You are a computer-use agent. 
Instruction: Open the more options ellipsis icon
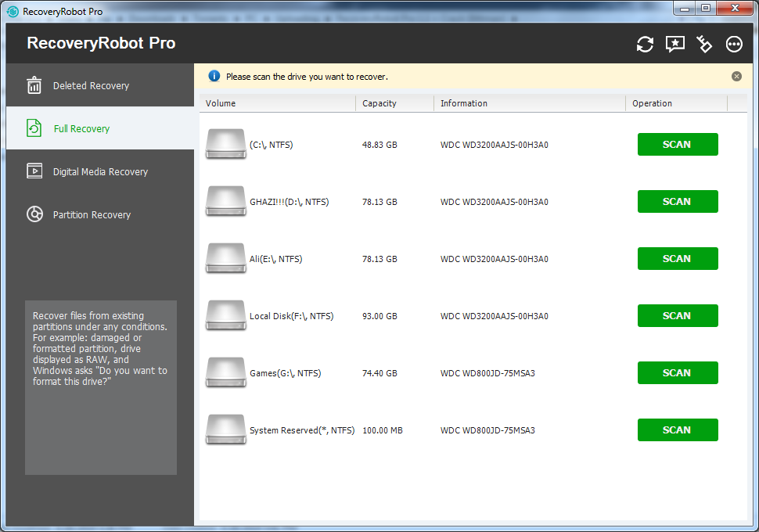click(734, 44)
